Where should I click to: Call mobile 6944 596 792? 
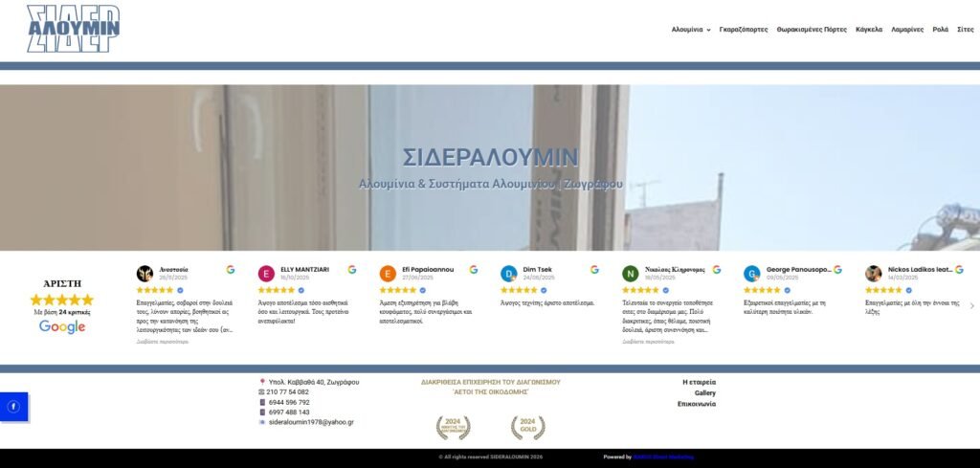[x=289, y=402]
